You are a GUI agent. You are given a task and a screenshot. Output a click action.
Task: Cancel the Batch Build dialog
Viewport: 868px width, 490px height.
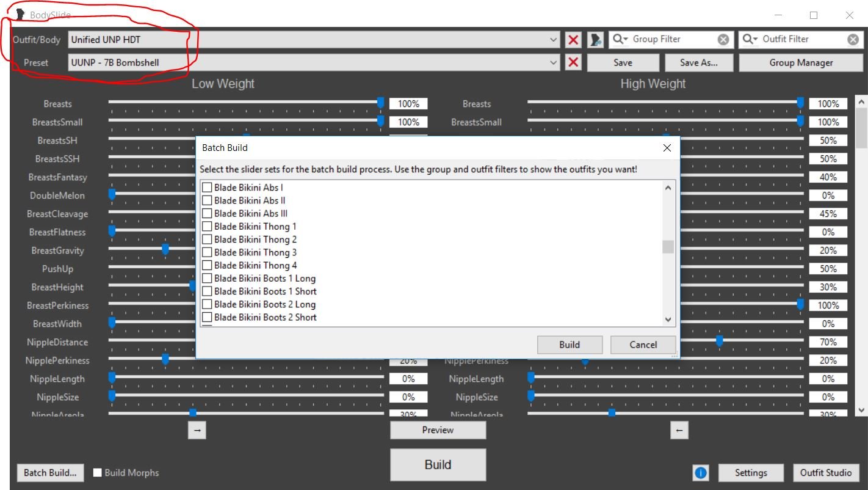click(x=643, y=345)
